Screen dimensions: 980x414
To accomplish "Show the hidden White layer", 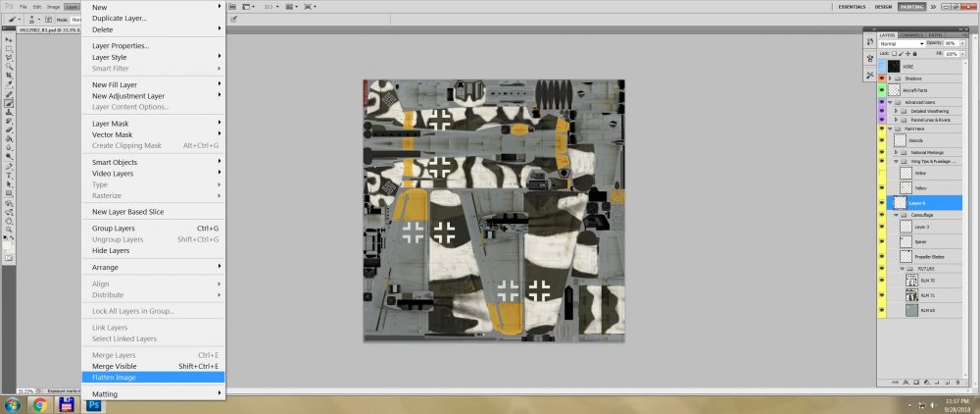I will point(882,173).
